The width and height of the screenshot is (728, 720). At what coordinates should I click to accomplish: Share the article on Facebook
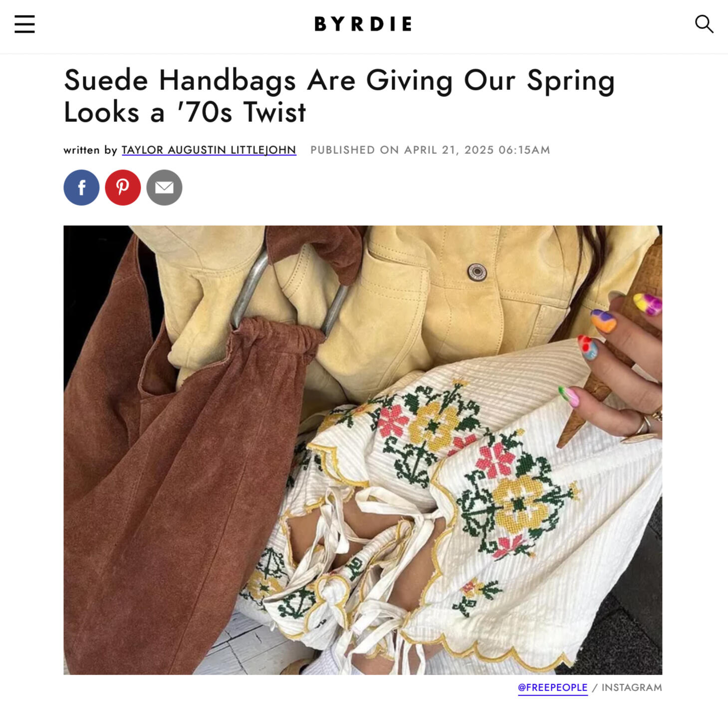point(81,187)
